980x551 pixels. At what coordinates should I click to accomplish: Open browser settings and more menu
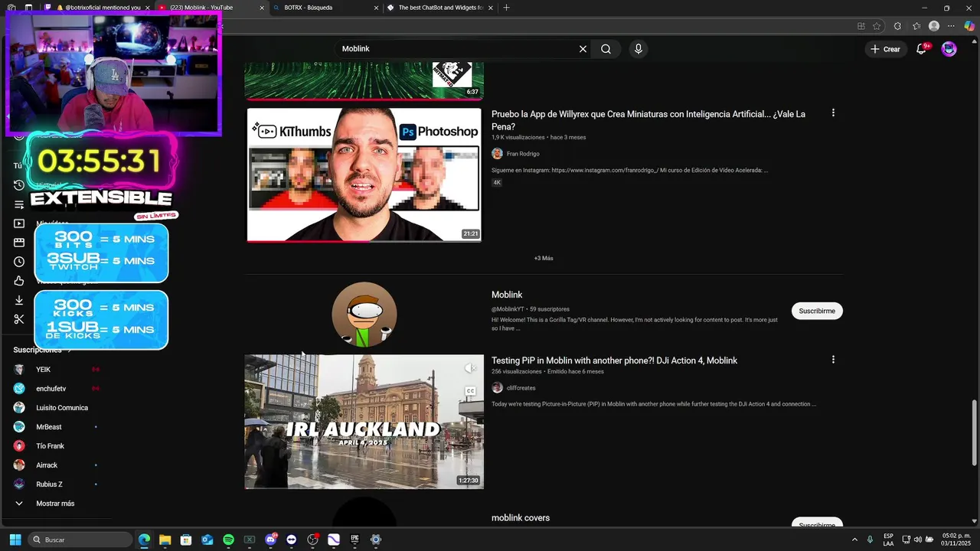(x=952, y=26)
